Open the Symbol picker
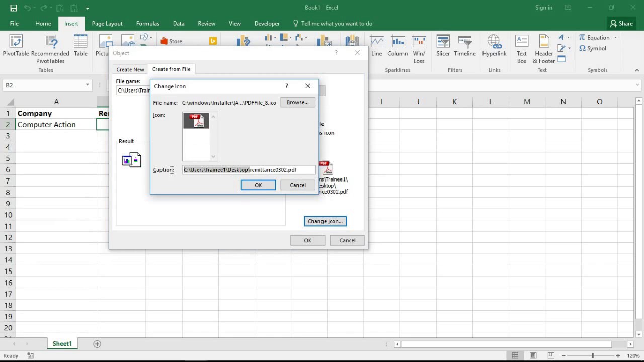The image size is (644, 362). point(593,48)
